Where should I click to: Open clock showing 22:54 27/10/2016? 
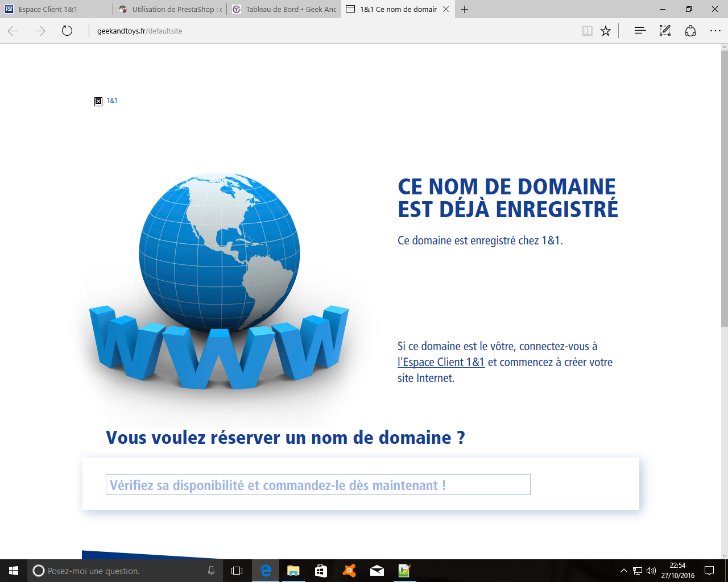coord(677,571)
